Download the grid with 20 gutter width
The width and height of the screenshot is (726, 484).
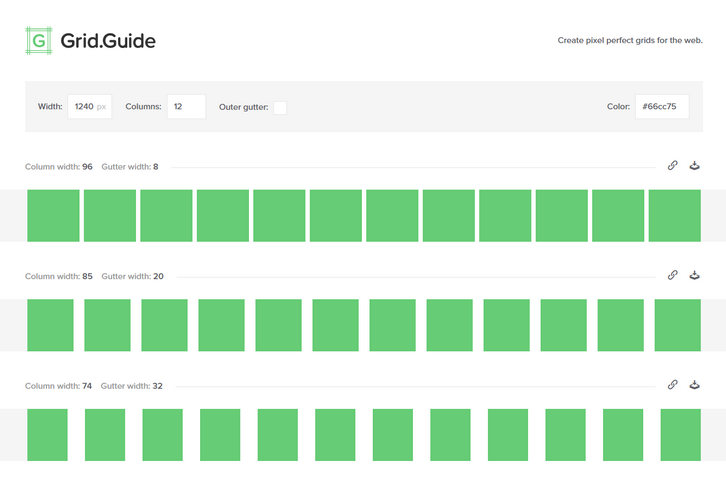695,275
